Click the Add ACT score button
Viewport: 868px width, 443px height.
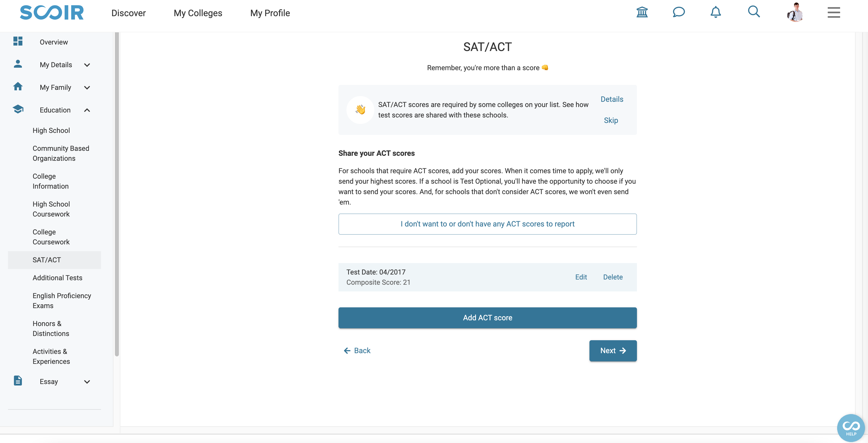click(487, 318)
